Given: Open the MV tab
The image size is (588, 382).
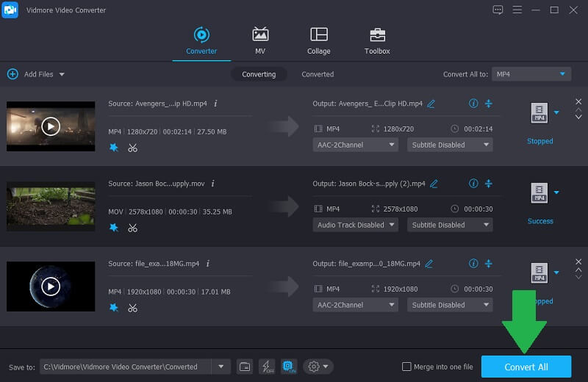Looking at the screenshot, I should click(x=260, y=41).
